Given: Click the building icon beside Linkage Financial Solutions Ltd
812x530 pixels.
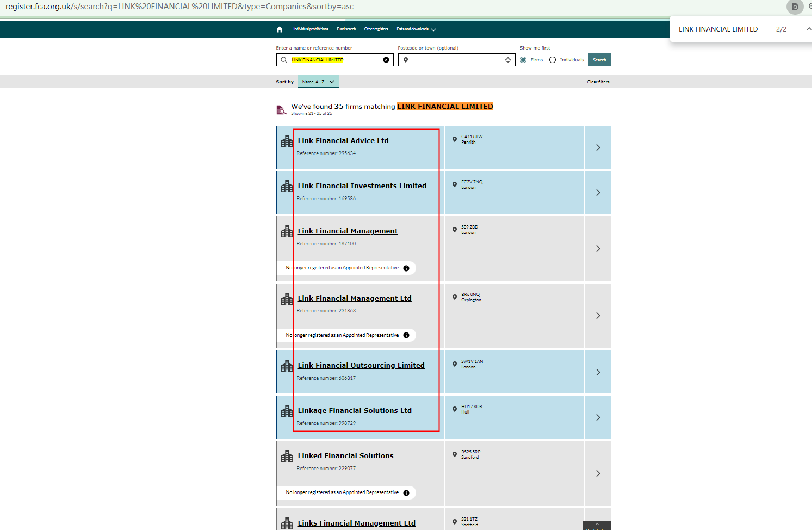Looking at the screenshot, I should pos(287,411).
